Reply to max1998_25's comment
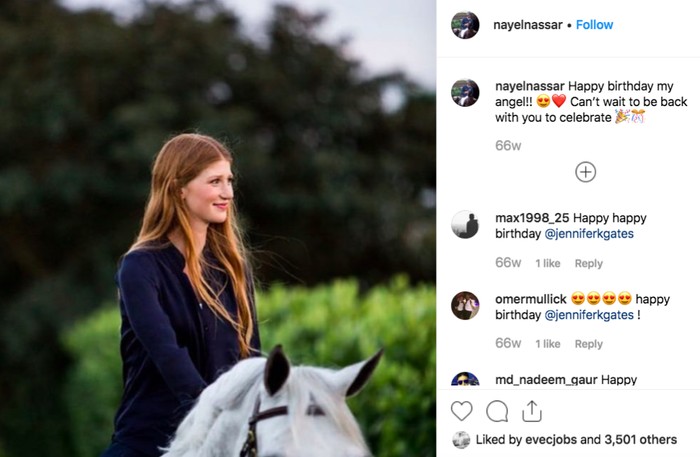 click(589, 263)
